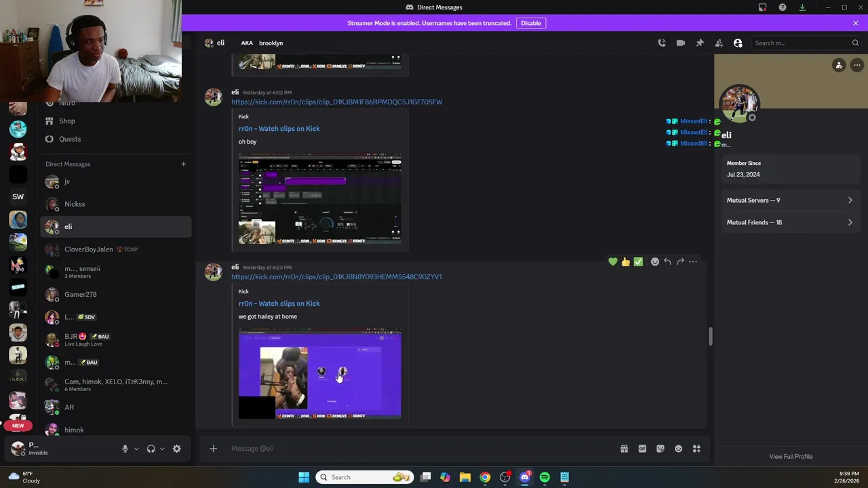This screenshot has height=488, width=868.
Task: Open Google Chrome from the taskbar
Action: tap(485, 477)
